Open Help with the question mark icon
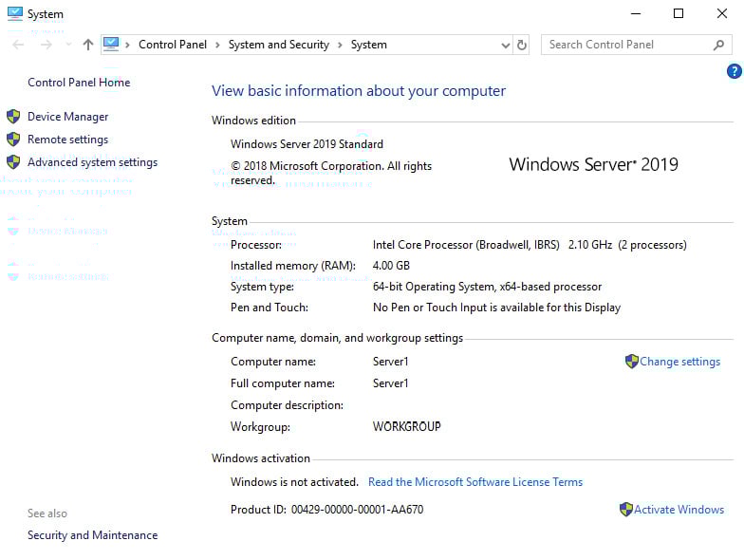 point(735,71)
